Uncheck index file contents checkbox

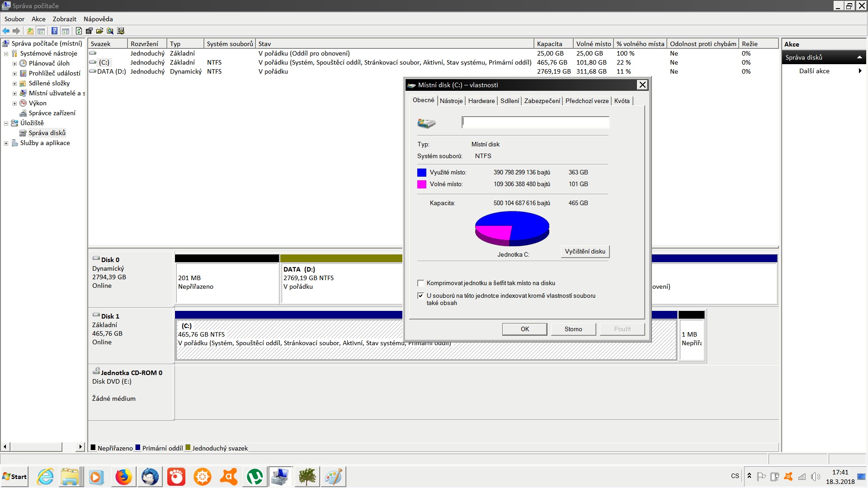coord(421,296)
